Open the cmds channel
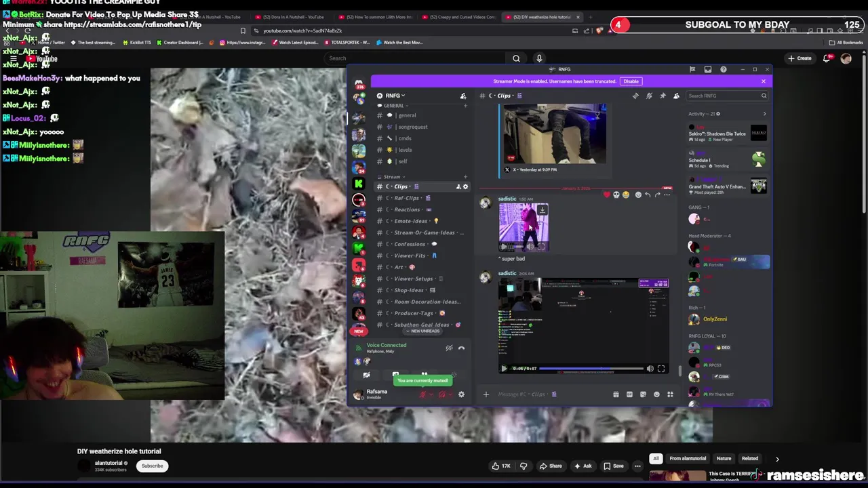868x488 pixels. coord(422,138)
